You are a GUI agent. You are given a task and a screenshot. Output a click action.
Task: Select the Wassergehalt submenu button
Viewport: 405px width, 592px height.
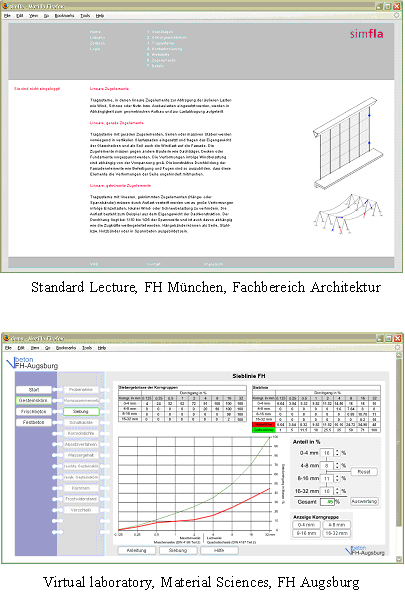(81, 455)
